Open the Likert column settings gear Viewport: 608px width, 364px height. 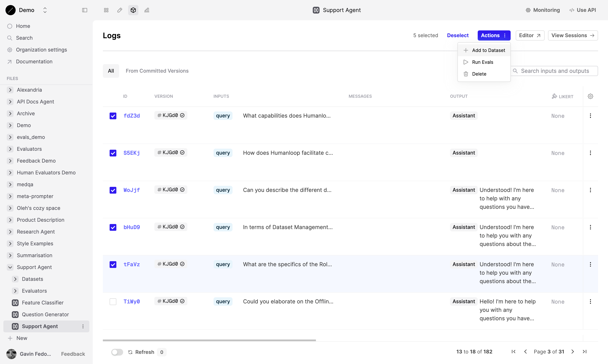pos(590,96)
